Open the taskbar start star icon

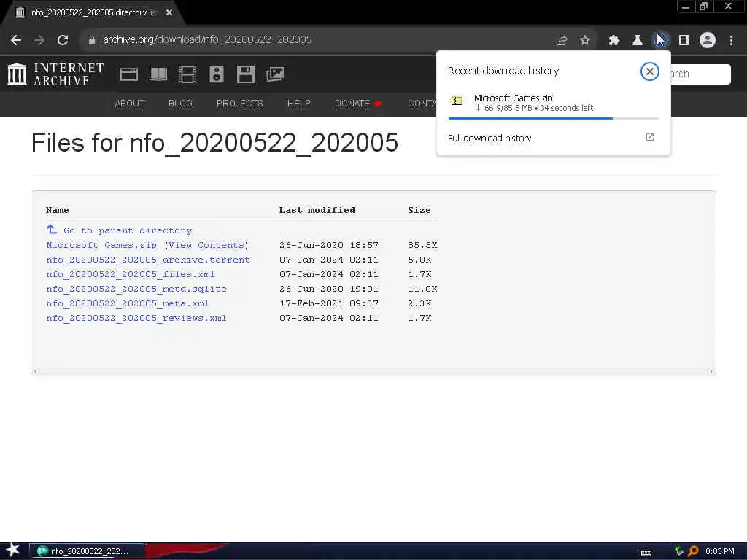pos(13,551)
